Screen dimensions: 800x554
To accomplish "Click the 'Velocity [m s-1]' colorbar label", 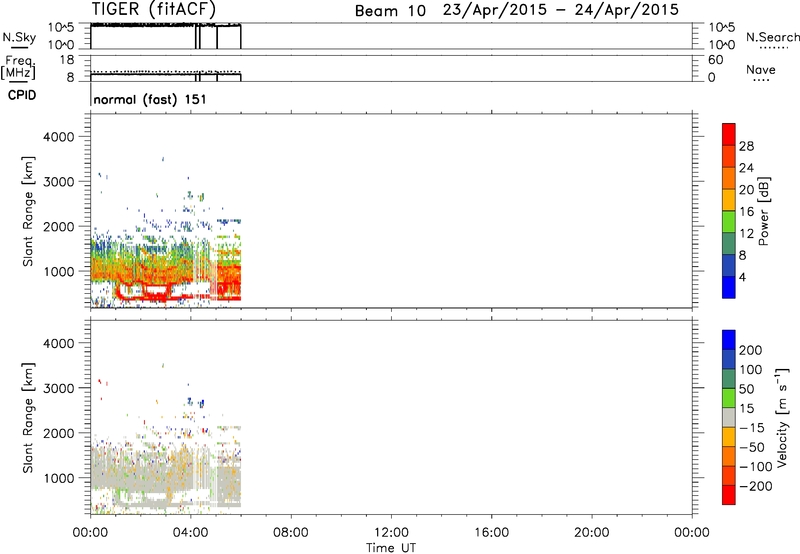I will pyautogui.click(x=782, y=418).
